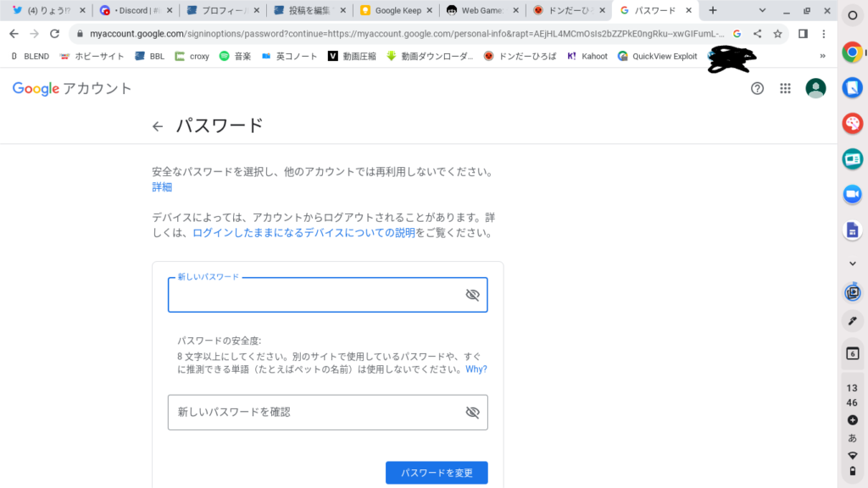The image size is (868, 488).
Task: Toggle the browser side panel icon
Action: point(803,34)
